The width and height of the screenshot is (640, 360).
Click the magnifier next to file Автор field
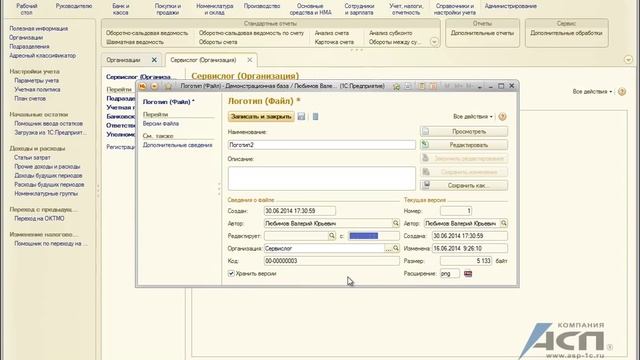(396, 223)
